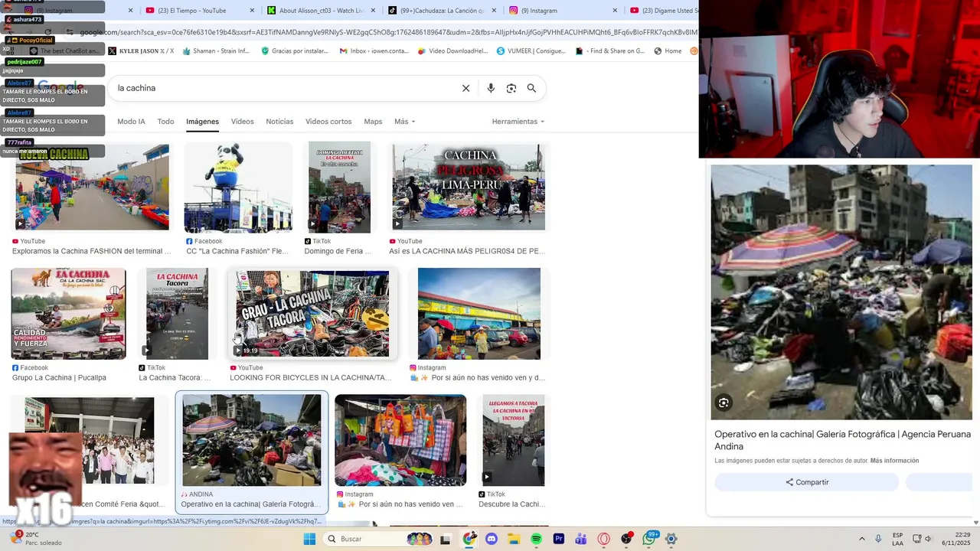Expand the Más dropdown
Viewport: 980px width, 551px height.
click(404, 122)
